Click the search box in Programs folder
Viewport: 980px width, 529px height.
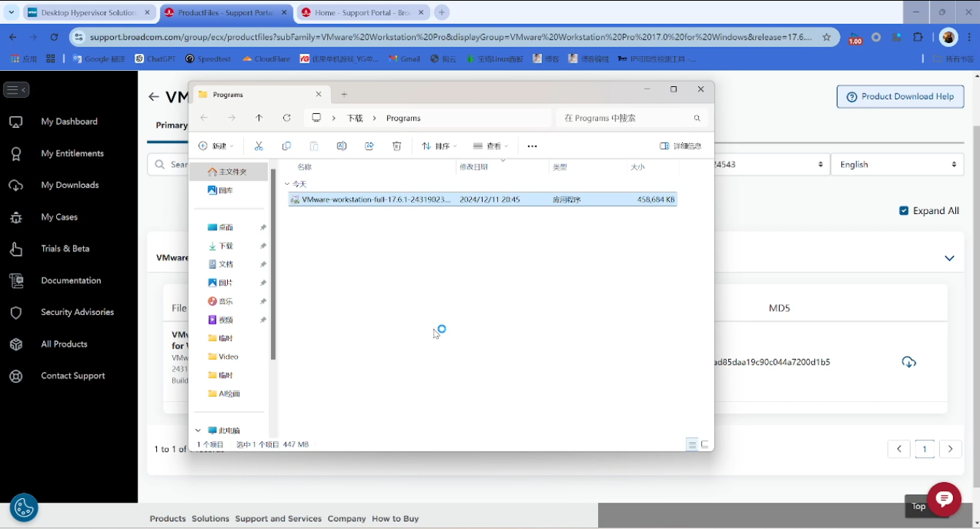point(632,118)
